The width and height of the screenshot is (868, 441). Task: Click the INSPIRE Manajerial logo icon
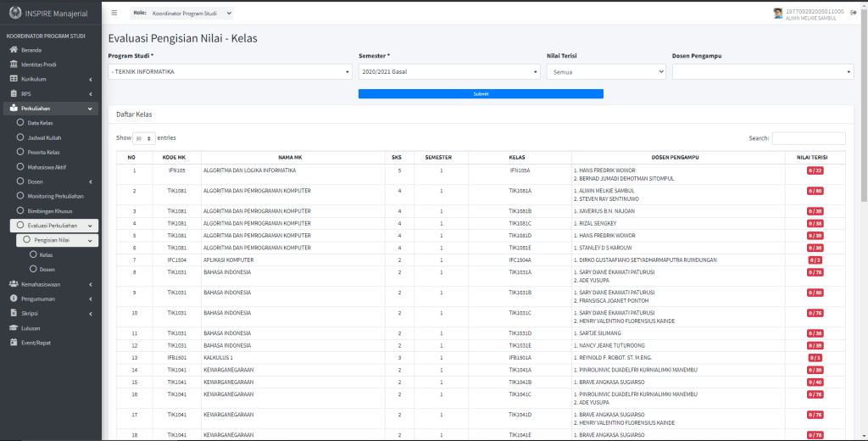click(15, 13)
